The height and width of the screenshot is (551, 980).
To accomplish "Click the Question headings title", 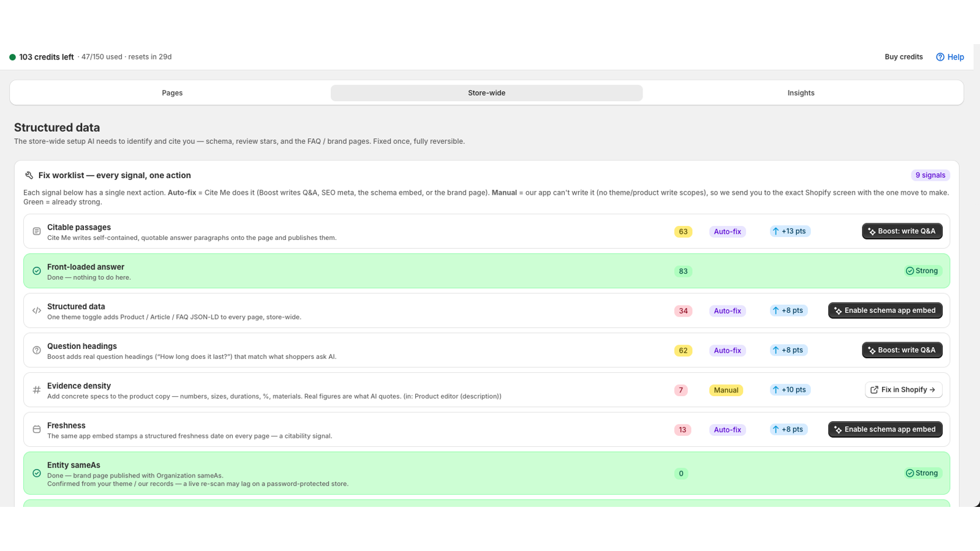I will [82, 346].
